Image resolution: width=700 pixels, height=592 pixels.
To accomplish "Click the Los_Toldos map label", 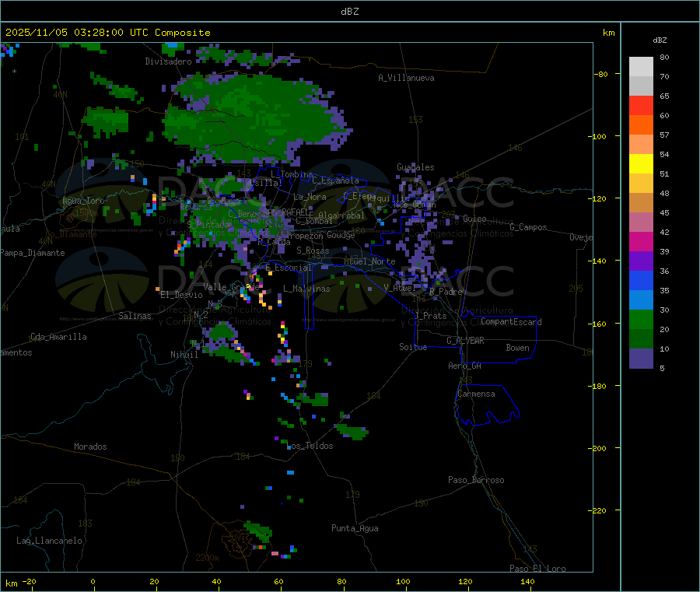I will [x=311, y=446].
